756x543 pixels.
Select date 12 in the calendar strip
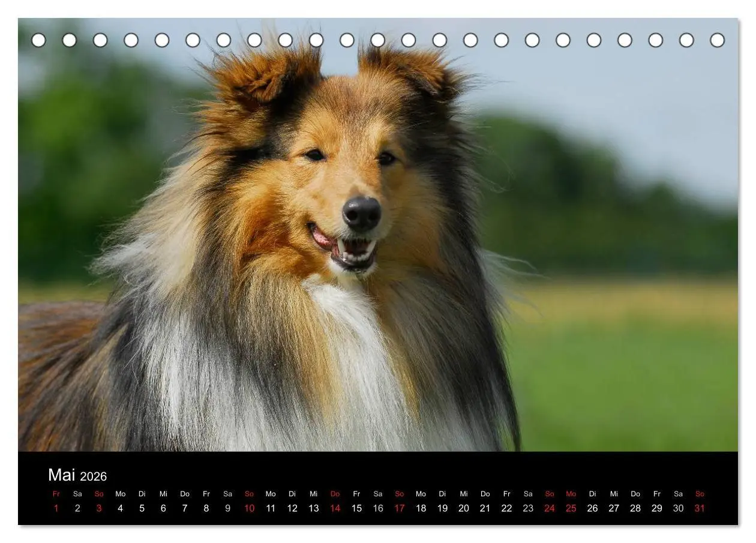click(x=292, y=508)
